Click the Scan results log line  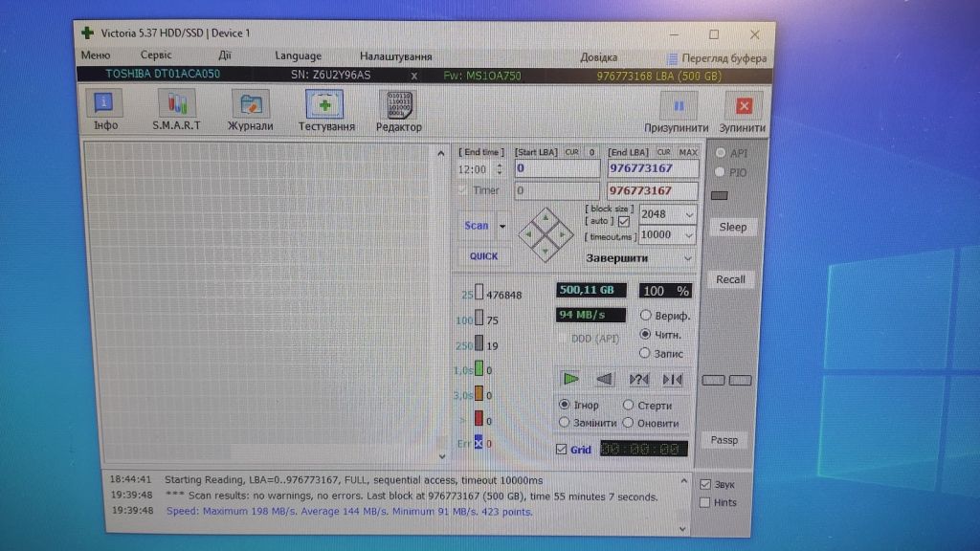[412, 496]
